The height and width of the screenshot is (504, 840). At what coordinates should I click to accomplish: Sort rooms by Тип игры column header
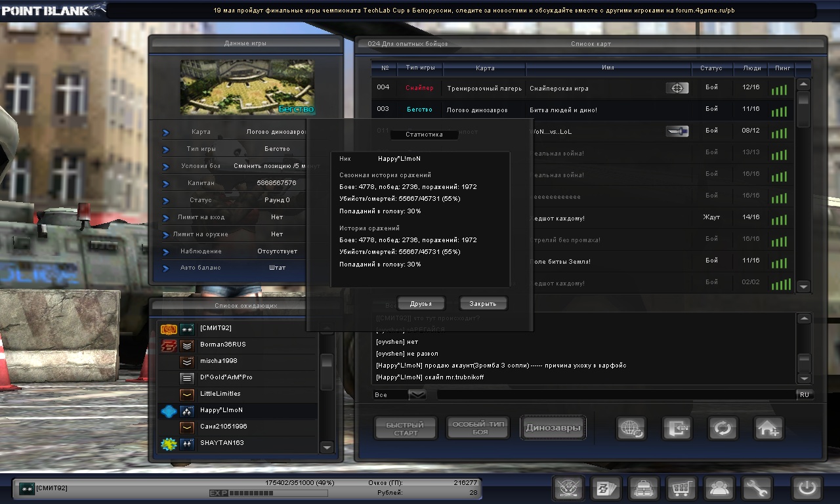pos(421,68)
